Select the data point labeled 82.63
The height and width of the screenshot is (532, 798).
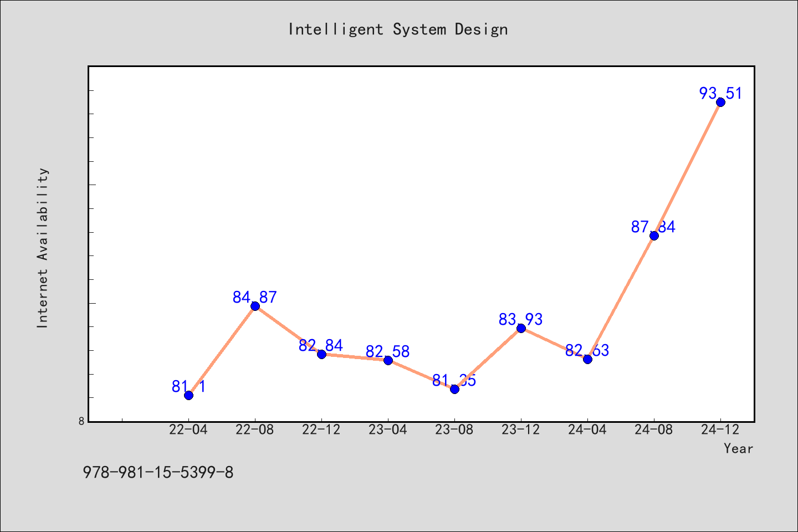587,359
